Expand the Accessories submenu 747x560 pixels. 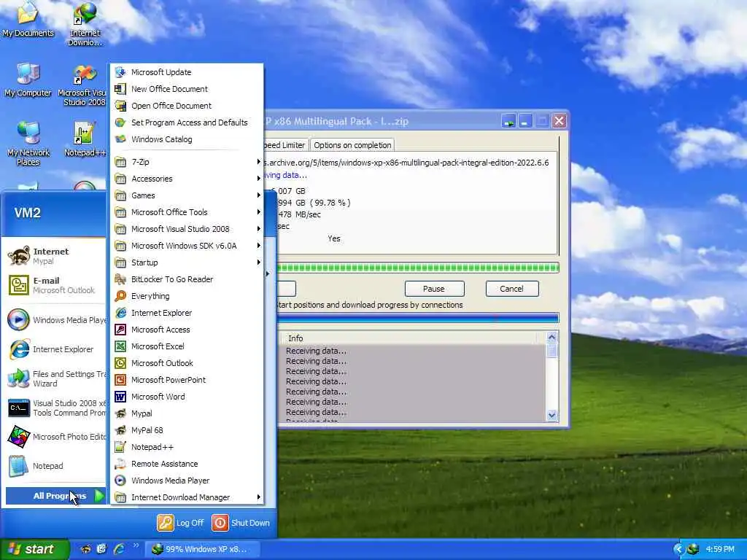pyautogui.click(x=187, y=179)
